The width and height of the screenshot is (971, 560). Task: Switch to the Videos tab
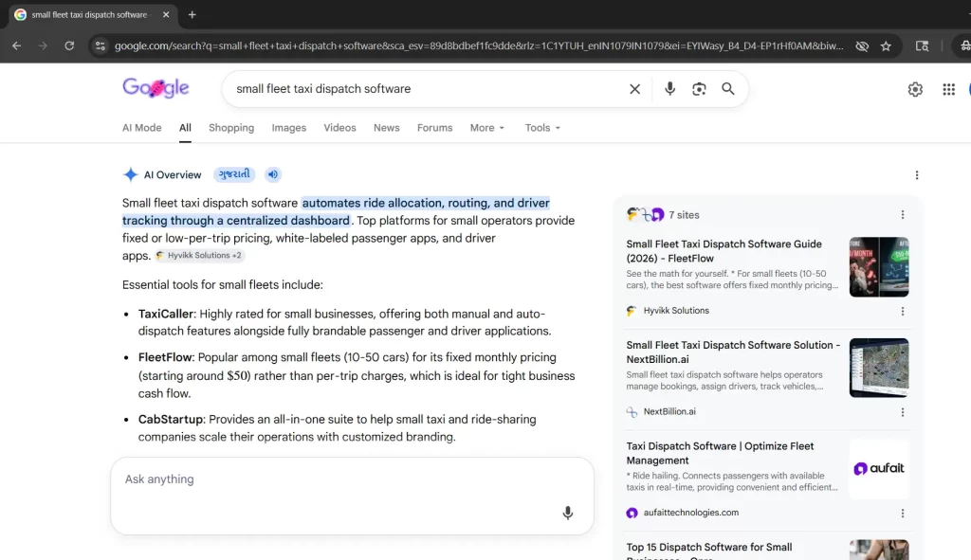[x=339, y=128]
